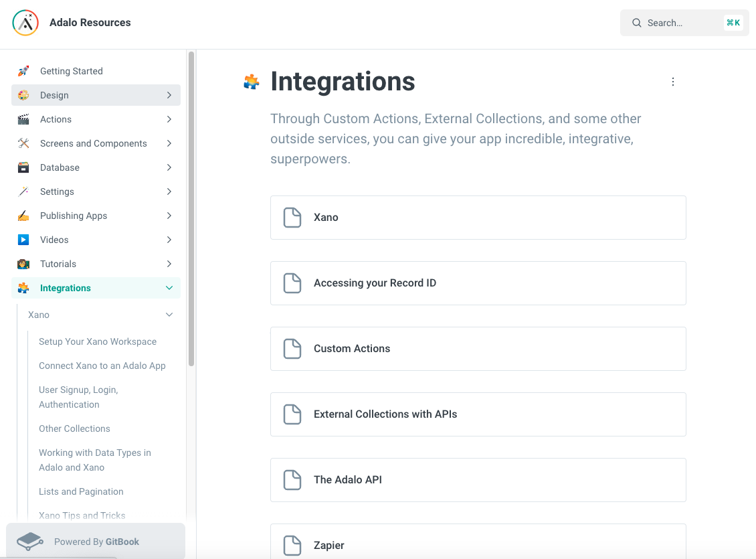Image resolution: width=756 pixels, height=559 pixels.
Task: Expand the Publishing Apps chevron
Action: coord(169,216)
